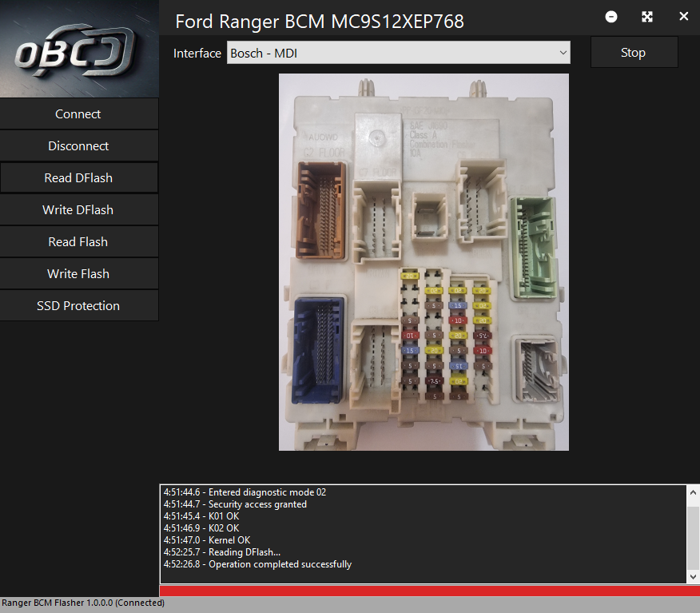Select Write DFlash in sidebar

point(78,210)
